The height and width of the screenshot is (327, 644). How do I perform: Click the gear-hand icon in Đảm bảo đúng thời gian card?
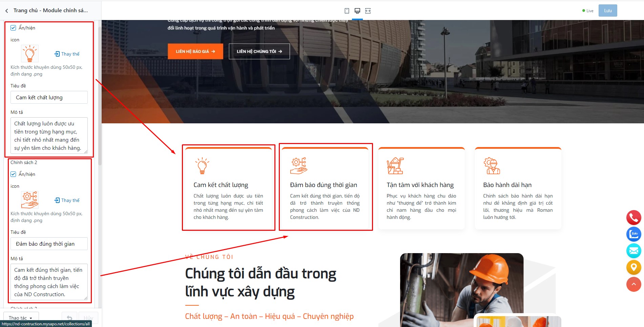(298, 166)
